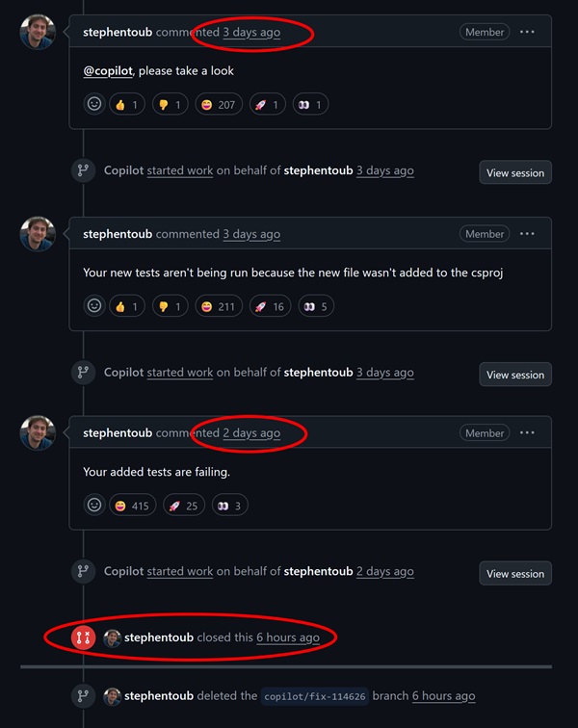Toggle thumbs up on "please take a look" comment
The width and height of the screenshot is (578, 728).
pos(127,104)
